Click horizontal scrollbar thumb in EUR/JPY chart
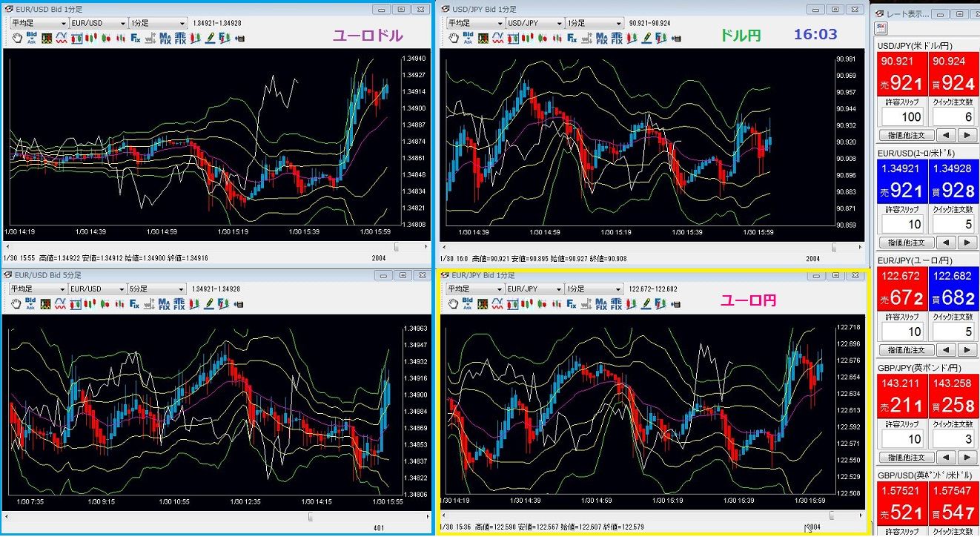The height and width of the screenshot is (537, 980). tap(831, 515)
